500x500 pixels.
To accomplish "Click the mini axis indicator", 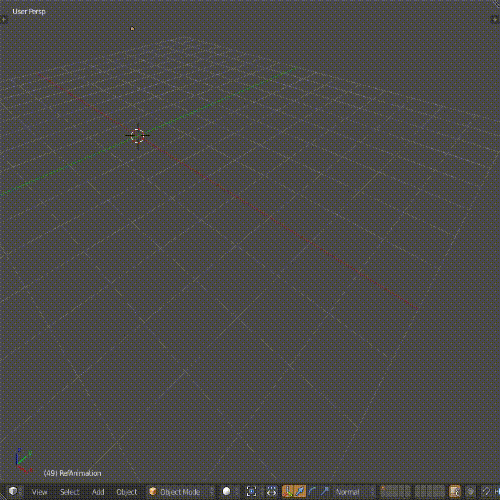I will [23, 461].
